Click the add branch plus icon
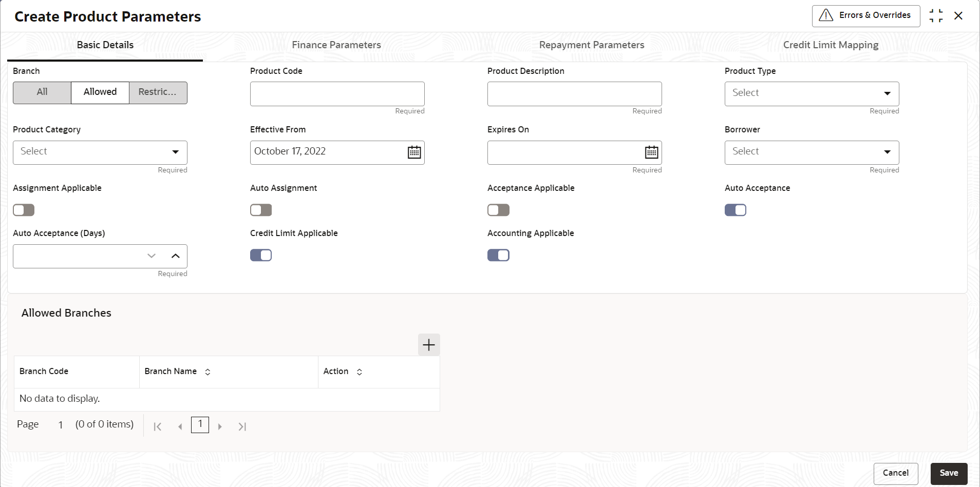 429,345
